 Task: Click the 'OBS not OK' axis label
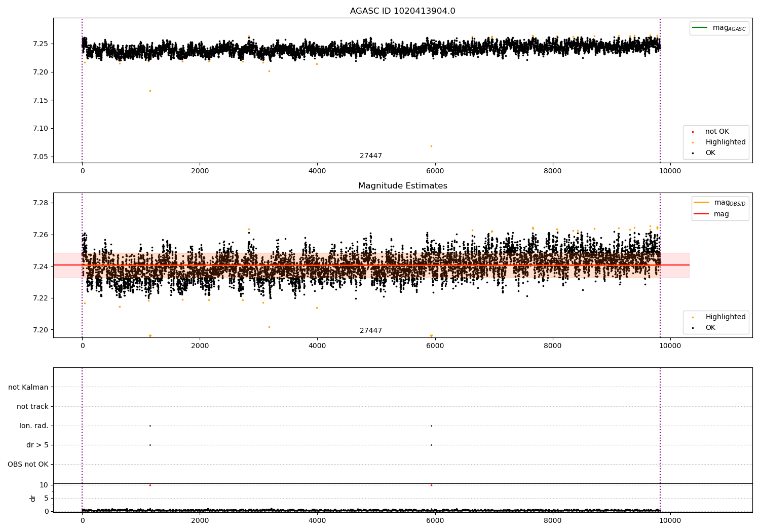(28, 464)
